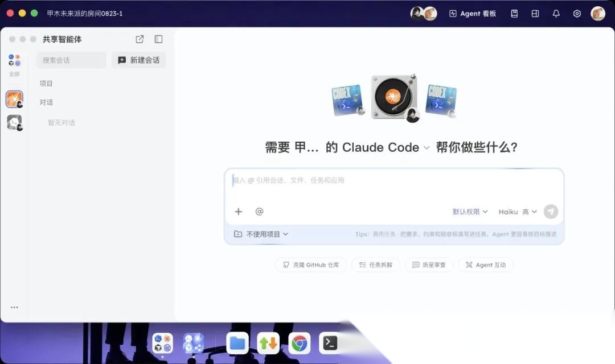
Task: Select the gray Codex agent in sidebar
Action: pyautogui.click(x=14, y=123)
